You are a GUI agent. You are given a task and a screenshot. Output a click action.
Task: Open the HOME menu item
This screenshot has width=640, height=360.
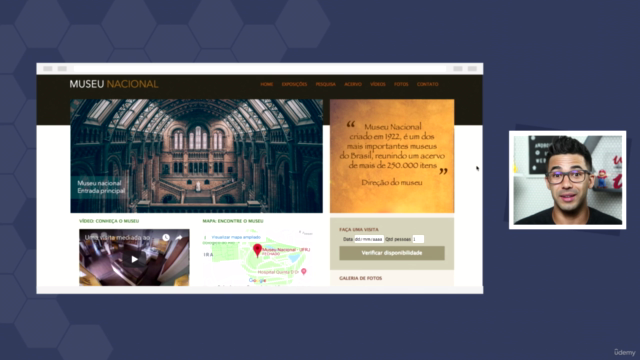coord(267,84)
